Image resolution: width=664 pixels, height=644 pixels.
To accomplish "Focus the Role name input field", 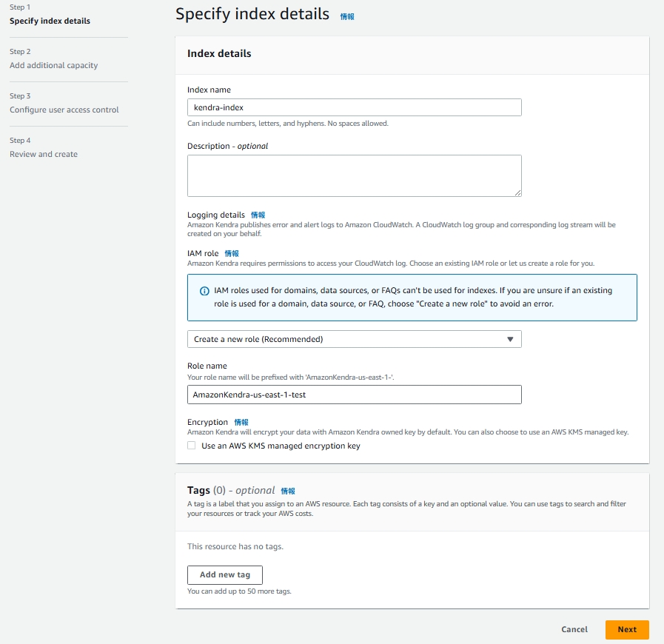I will 354,395.
